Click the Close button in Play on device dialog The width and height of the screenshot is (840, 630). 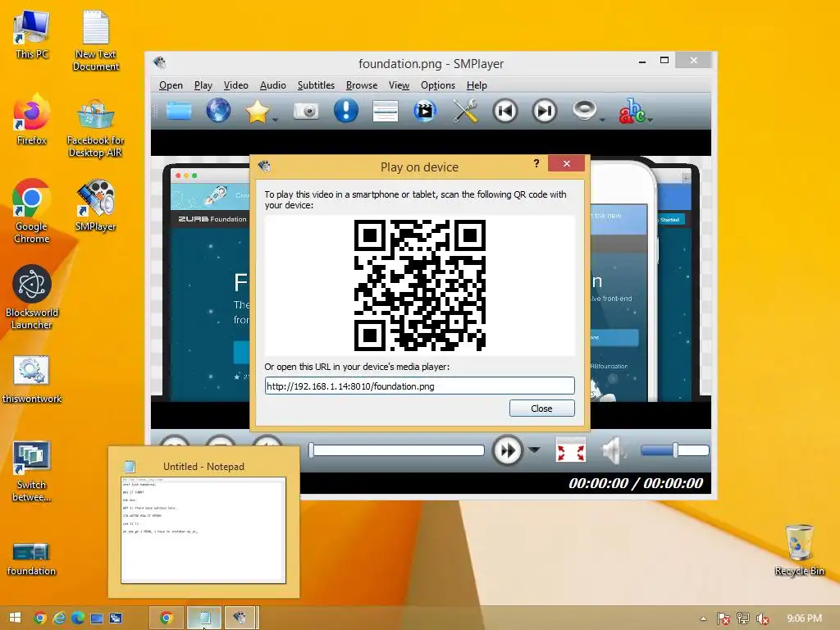pyautogui.click(x=541, y=409)
